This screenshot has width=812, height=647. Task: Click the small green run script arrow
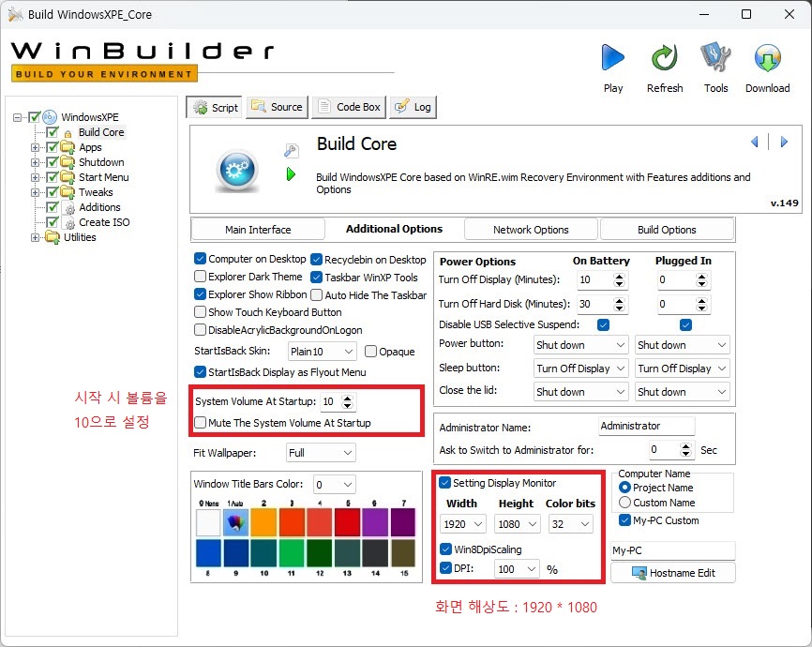point(291,174)
